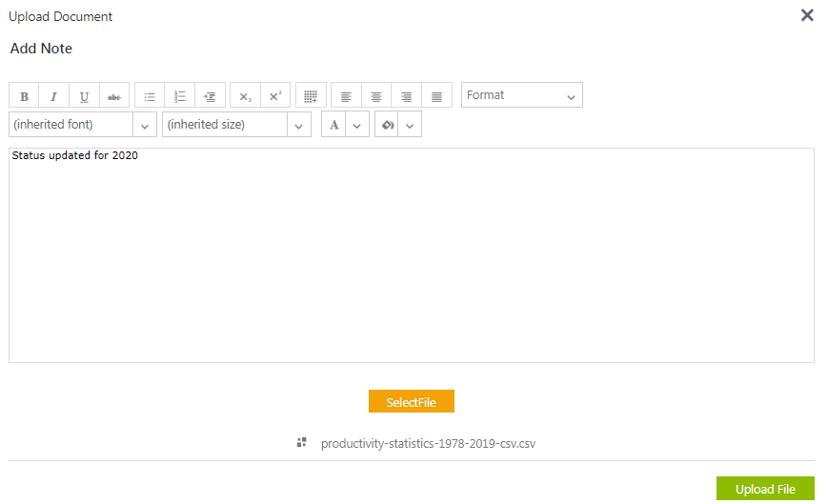Screen dimensions: 828x504
Task: Apply superscript formatting
Action: tap(275, 96)
